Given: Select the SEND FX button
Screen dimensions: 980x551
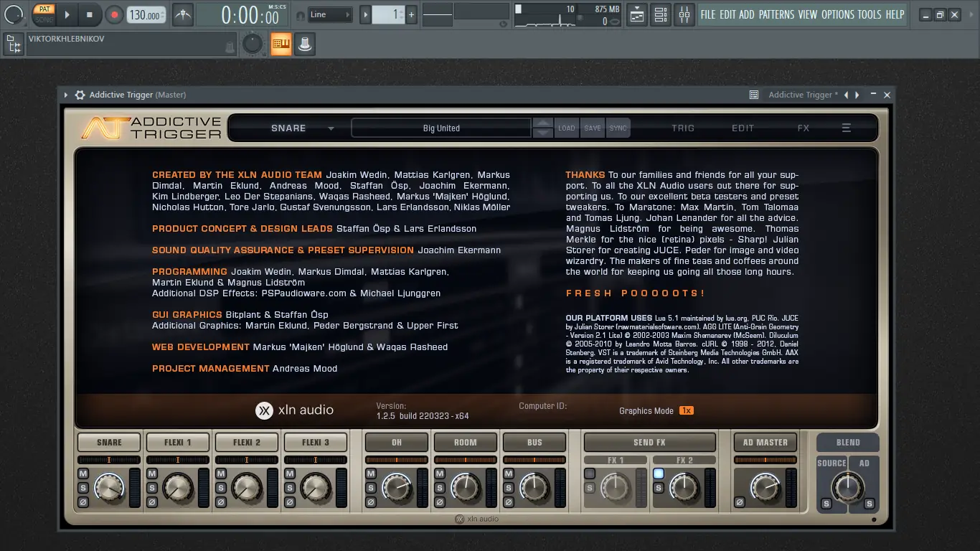Looking at the screenshot, I should click(649, 442).
